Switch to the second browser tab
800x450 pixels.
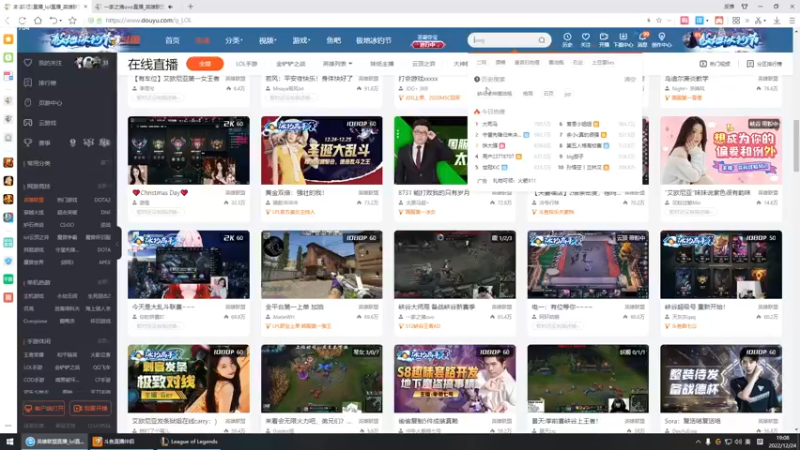[x=134, y=7]
